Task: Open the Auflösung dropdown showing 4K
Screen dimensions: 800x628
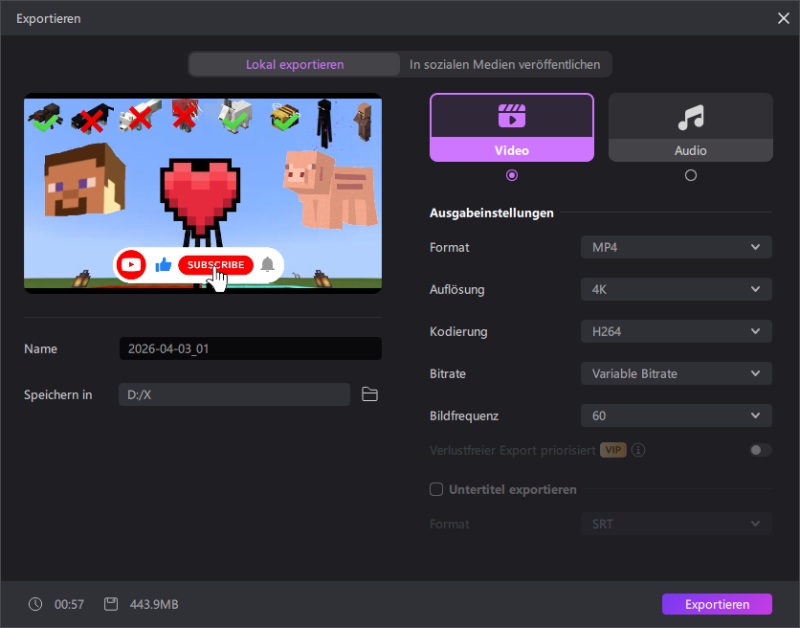Action: 676,289
